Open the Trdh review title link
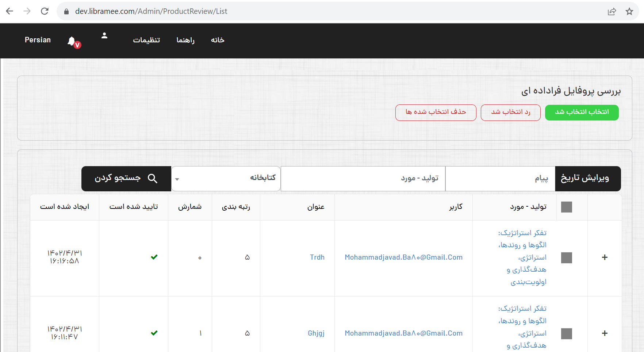Image resolution: width=644 pixels, height=352 pixels. pyautogui.click(x=317, y=257)
